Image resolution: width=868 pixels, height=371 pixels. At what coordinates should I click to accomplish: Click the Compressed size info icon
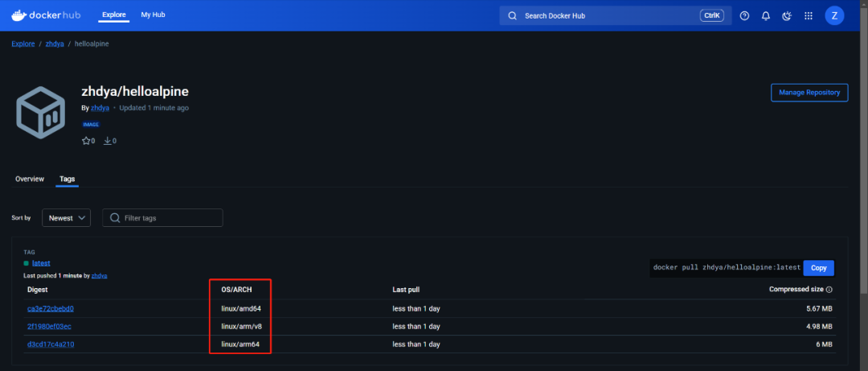pos(829,290)
